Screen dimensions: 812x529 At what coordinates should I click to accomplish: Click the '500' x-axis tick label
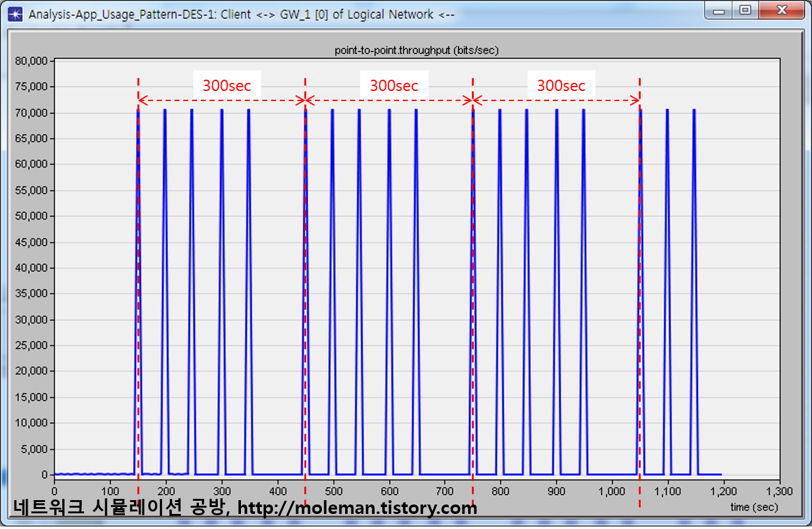coord(333,491)
